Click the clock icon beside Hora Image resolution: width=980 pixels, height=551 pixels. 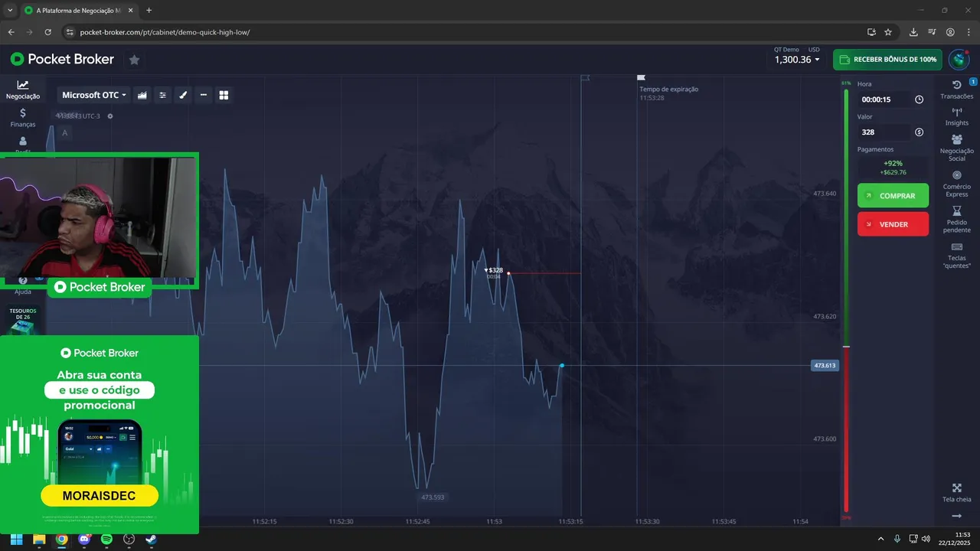(919, 99)
